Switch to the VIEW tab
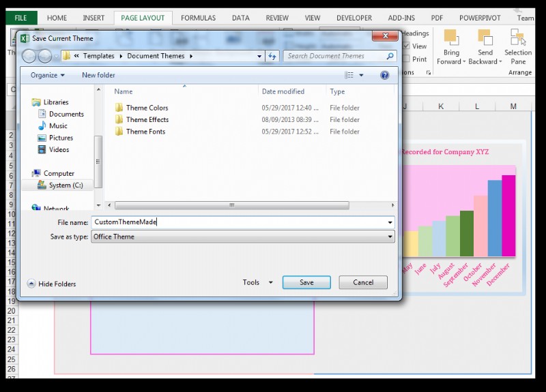 [x=313, y=18]
